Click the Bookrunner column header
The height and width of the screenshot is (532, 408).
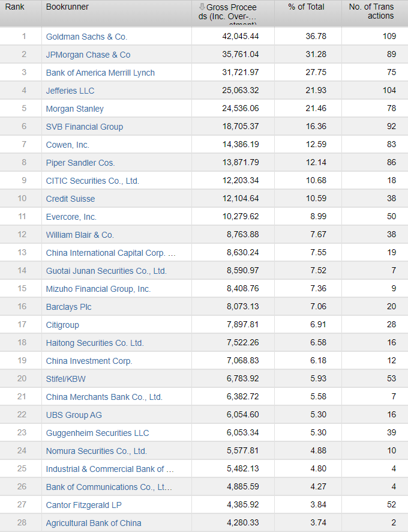click(67, 7)
